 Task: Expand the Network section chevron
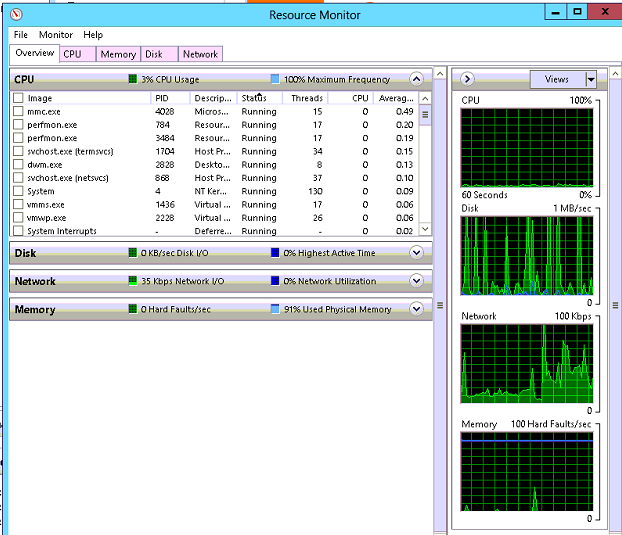tap(417, 281)
